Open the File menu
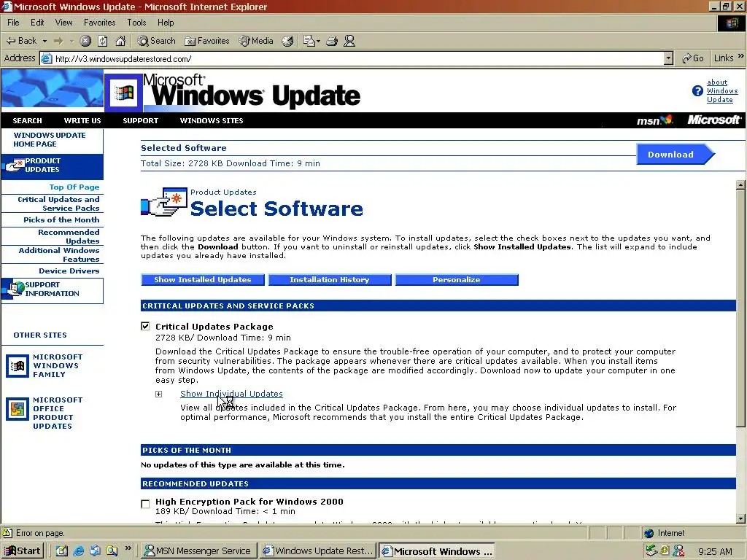Viewport: 747px width, 560px height. (x=13, y=23)
